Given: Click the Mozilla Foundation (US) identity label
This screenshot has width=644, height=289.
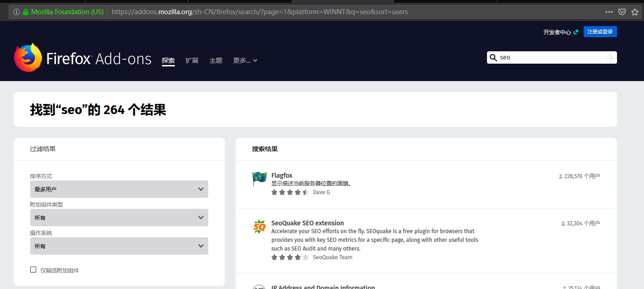Looking at the screenshot, I should (x=67, y=12).
